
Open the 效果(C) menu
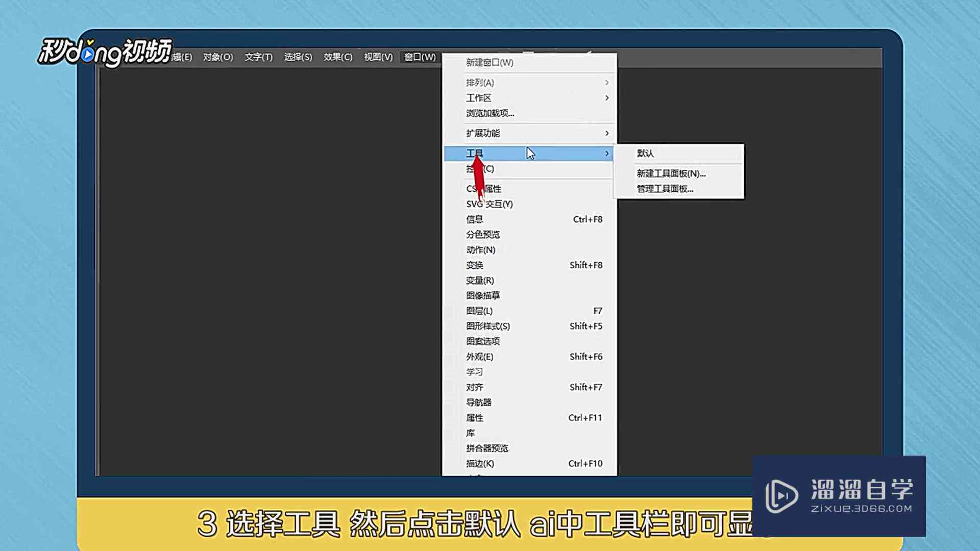338,57
